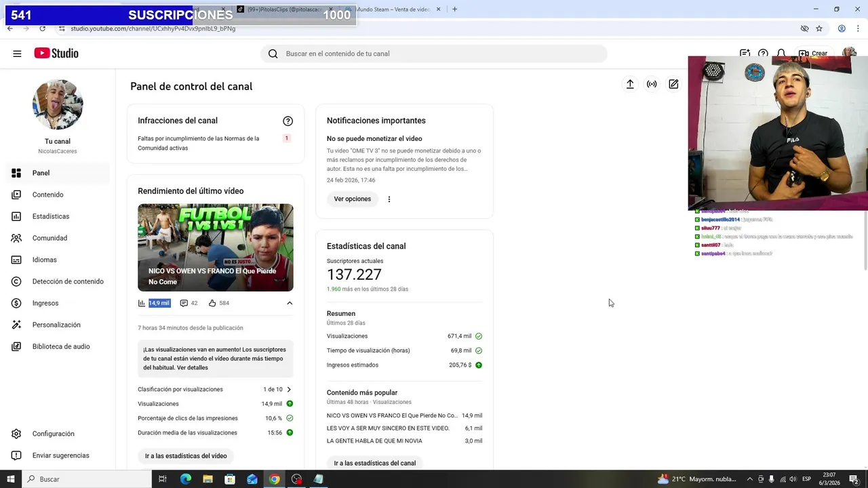This screenshot has height=488, width=868.
Task: Click LES VOY A SER MUY SINCERO video
Action: 388,428
